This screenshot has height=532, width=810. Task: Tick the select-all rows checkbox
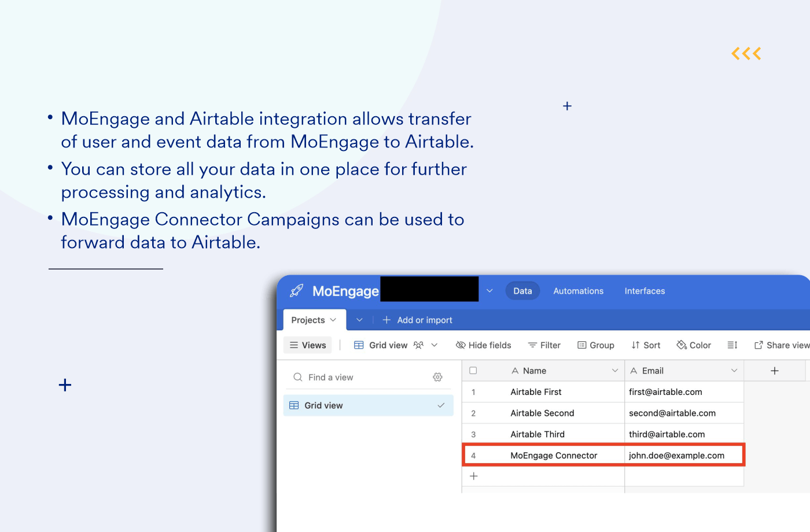473,371
